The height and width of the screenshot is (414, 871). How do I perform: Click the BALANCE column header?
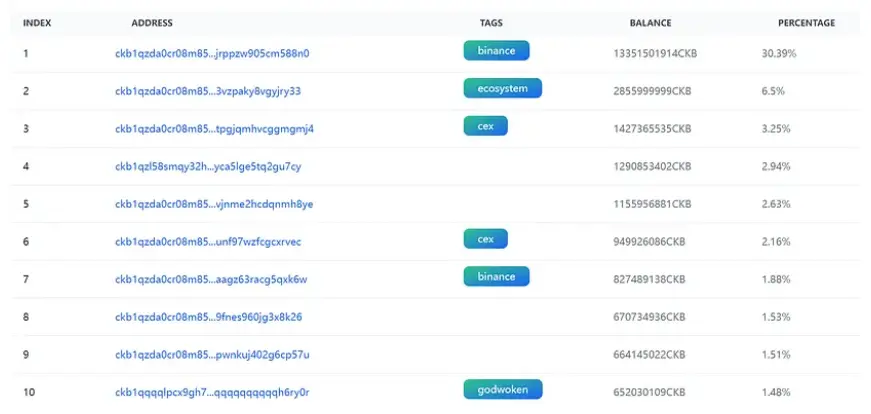[650, 23]
